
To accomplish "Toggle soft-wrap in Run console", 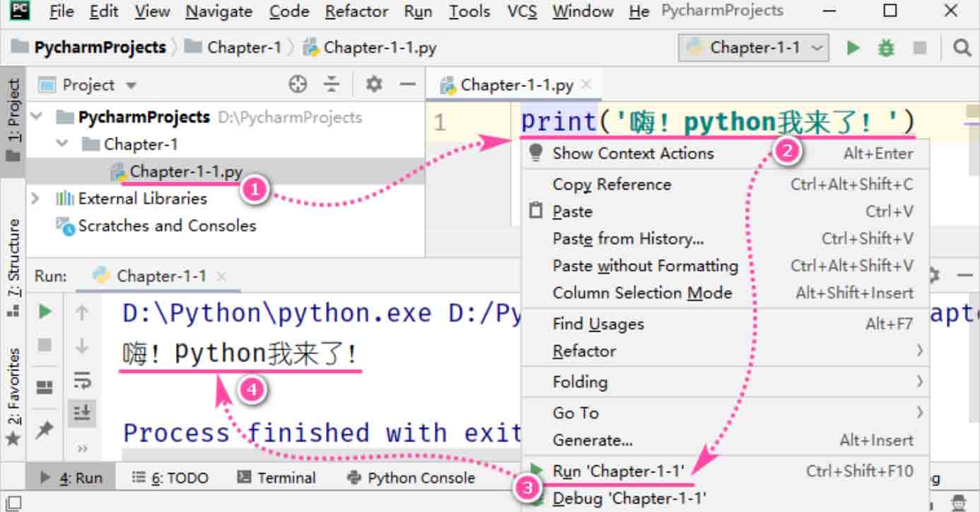I will click(82, 380).
